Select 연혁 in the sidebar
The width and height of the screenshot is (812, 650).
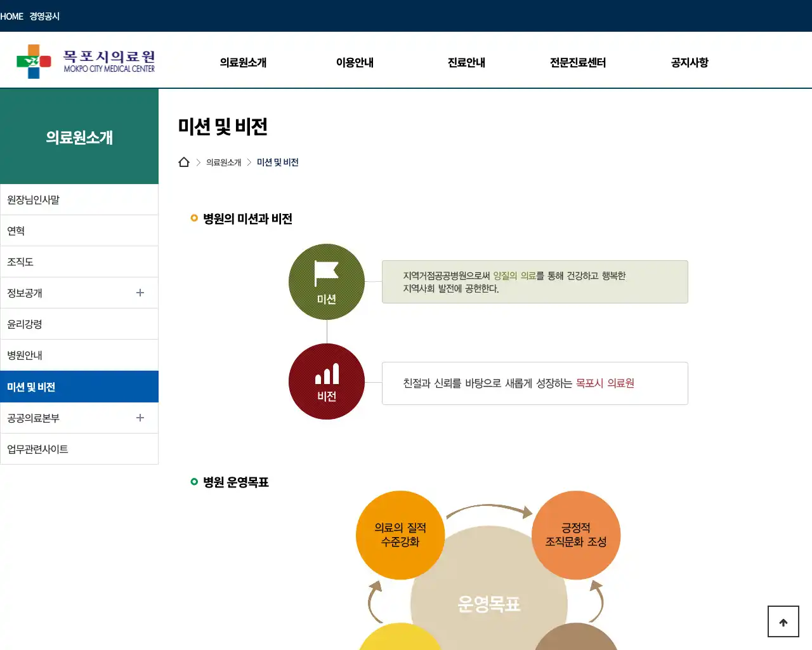pyautogui.click(x=15, y=230)
